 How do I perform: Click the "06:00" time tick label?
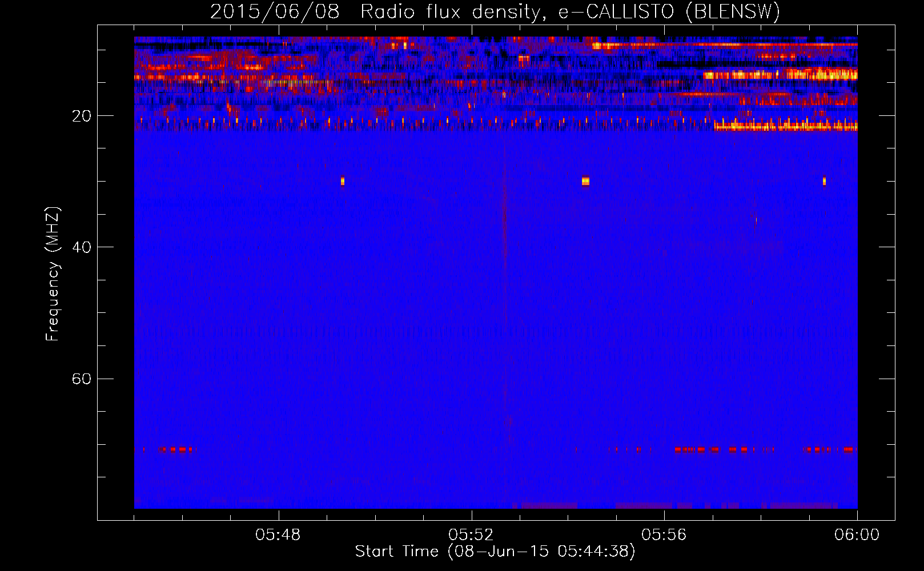point(857,535)
